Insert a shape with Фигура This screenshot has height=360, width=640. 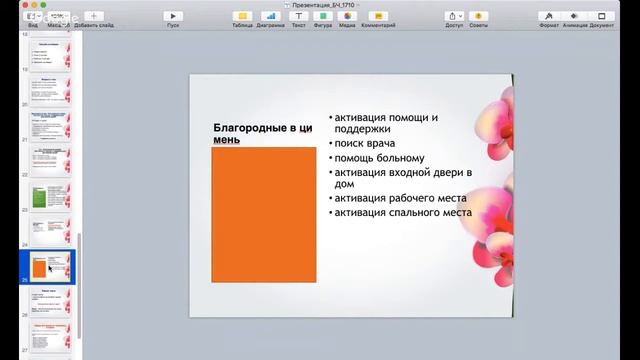[323, 16]
